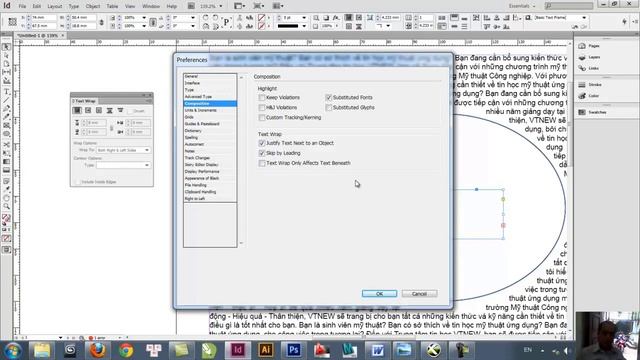Click the stroke color swatch in control bar
Viewport: 640px width, 360px height.
tap(261, 26)
